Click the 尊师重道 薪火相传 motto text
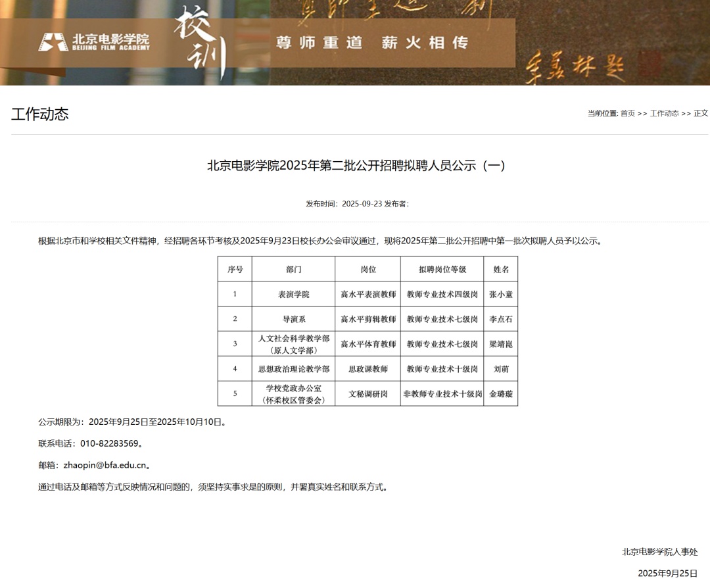The image size is (710, 588). (x=371, y=43)
